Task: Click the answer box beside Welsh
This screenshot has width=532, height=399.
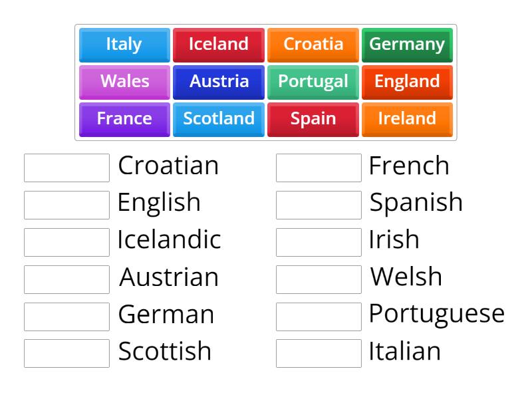Action: [x=319, y=278]
